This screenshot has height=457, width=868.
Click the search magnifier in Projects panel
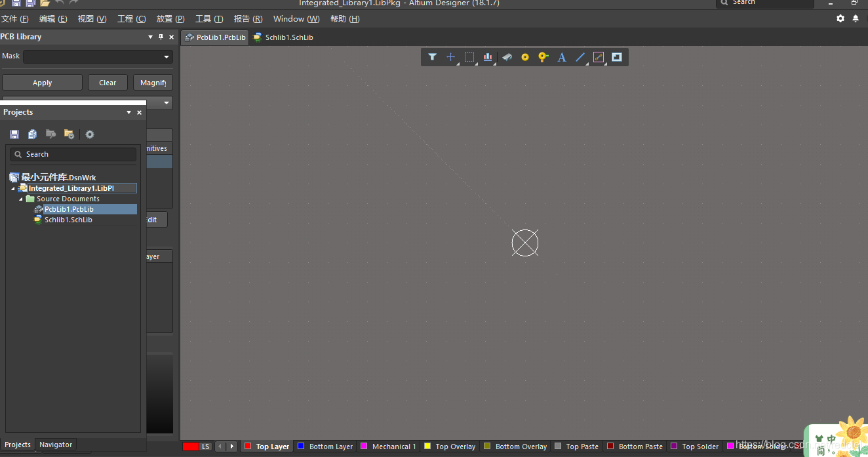18,154
